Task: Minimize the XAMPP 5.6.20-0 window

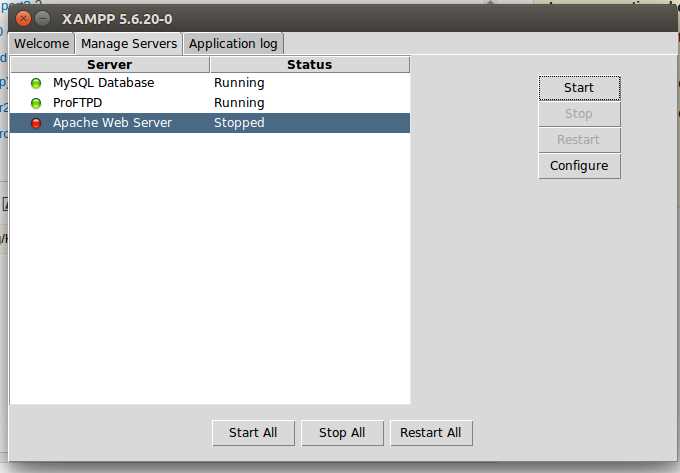Action: click(x=42, y=19)
